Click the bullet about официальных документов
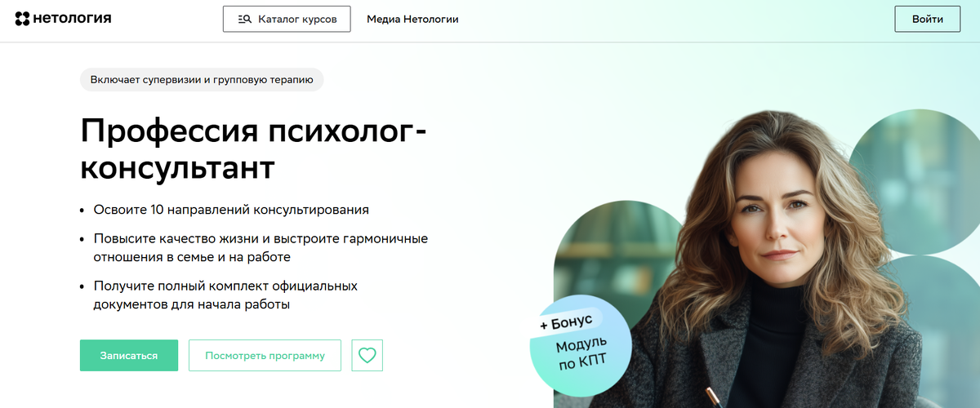 pos(225,295)
